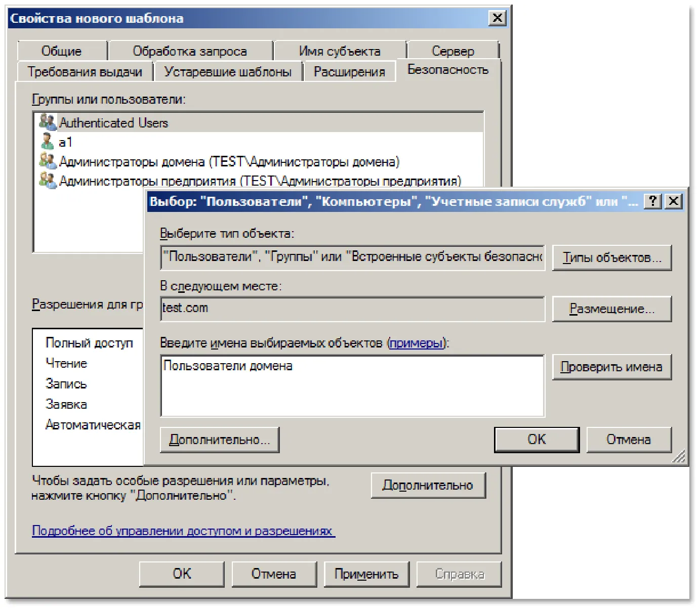Screen dimensions: 700x610
Task: Click the help question mark button in selection dialog
Action: click(x=653, y=201)
